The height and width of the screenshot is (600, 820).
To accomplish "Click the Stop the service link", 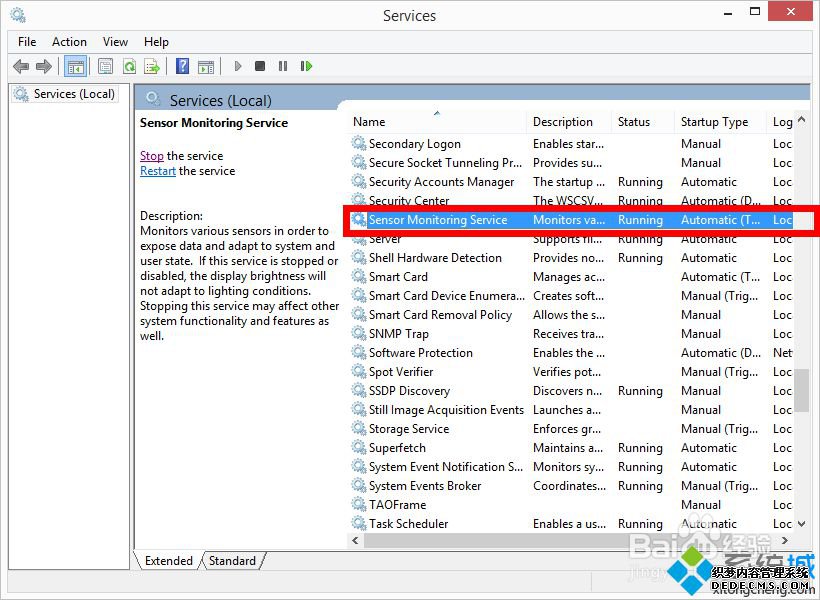I will 152,156.
